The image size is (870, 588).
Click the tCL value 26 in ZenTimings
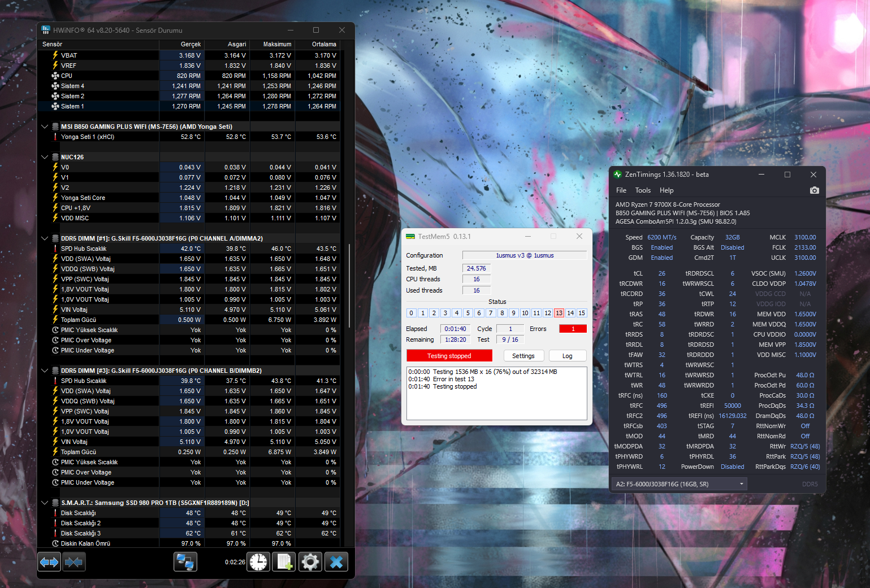coord(662,273)
